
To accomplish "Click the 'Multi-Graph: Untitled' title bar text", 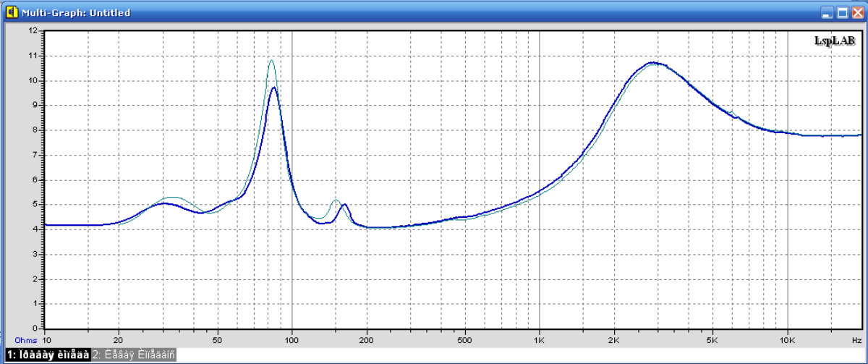I will click(x=76, y=13).
